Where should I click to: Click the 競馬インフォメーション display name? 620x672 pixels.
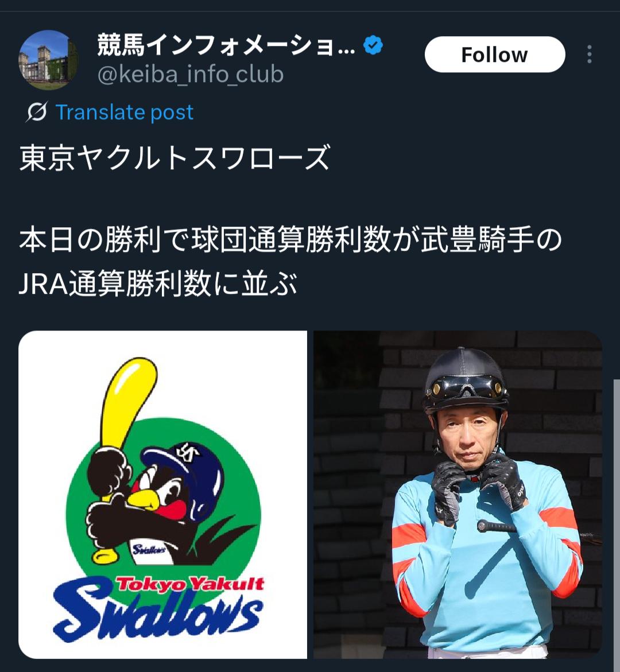pos(226,45)
